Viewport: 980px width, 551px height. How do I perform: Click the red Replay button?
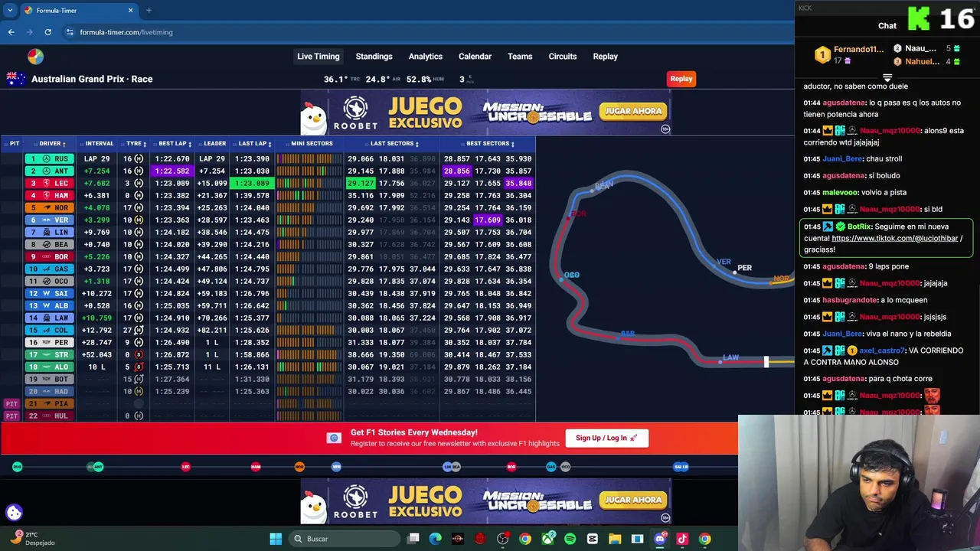(x=681, y=78)
